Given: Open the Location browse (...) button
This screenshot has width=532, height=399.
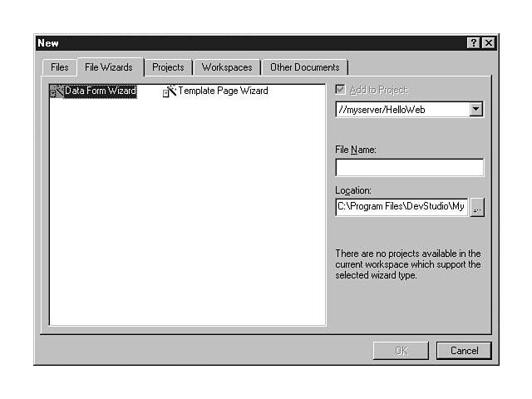Looking at the screenshot, I should [477, 209].
